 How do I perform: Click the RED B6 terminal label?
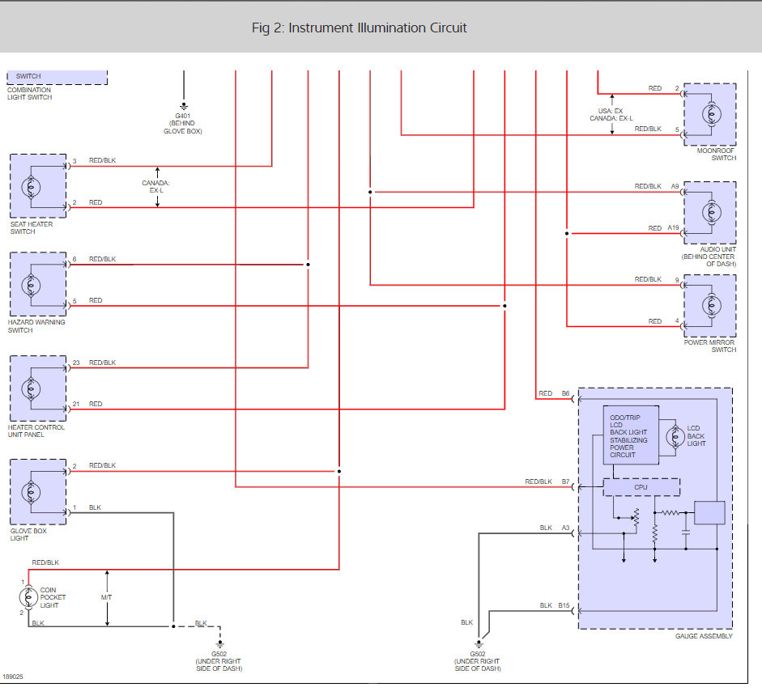[x=554, y=393]
